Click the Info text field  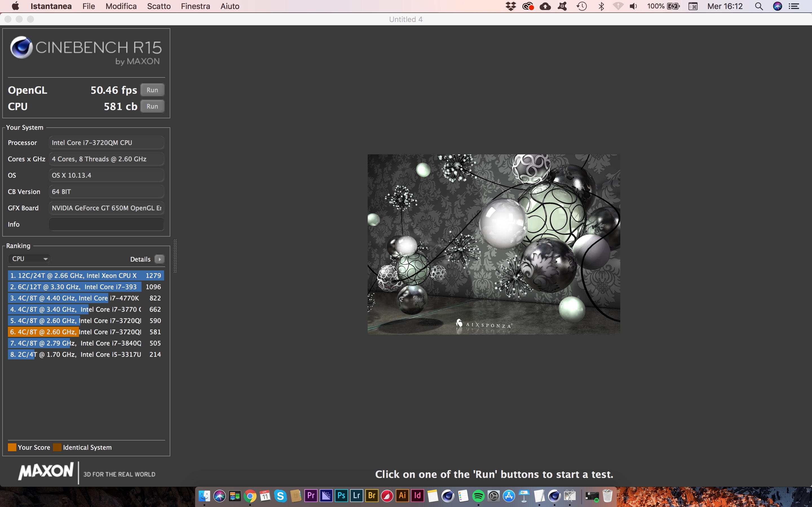click(x=106, y=224)
